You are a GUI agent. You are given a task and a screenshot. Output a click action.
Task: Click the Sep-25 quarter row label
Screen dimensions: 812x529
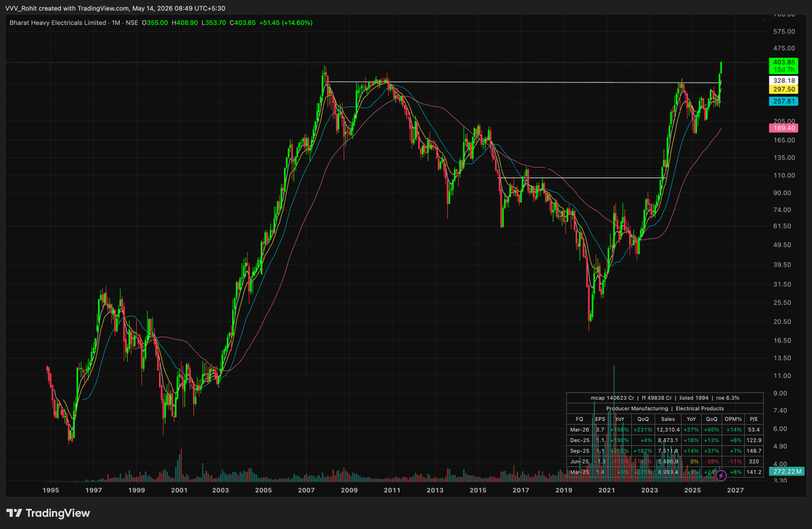[579, 451]
